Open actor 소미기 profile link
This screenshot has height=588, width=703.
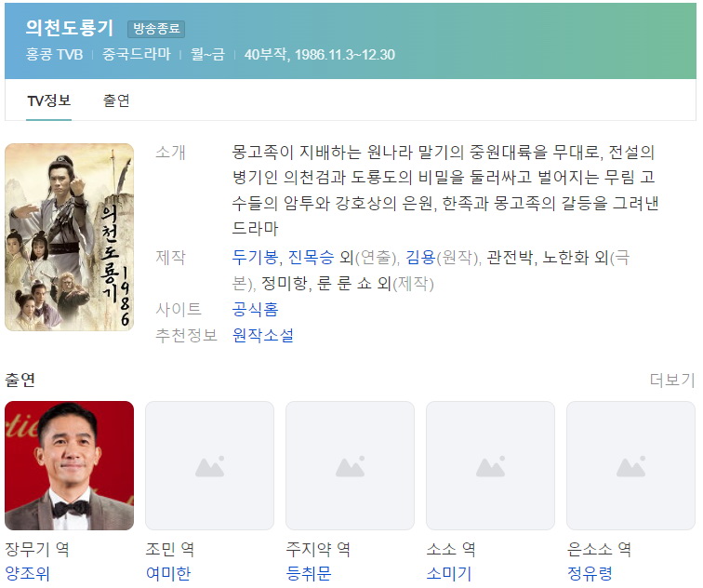pyautogui.click(x=449, y=573)
